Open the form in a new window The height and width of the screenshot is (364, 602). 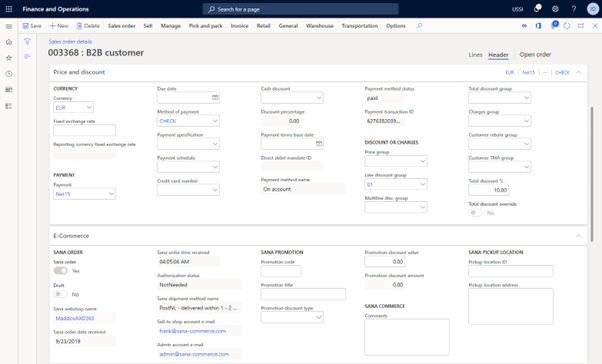[581, 26]
